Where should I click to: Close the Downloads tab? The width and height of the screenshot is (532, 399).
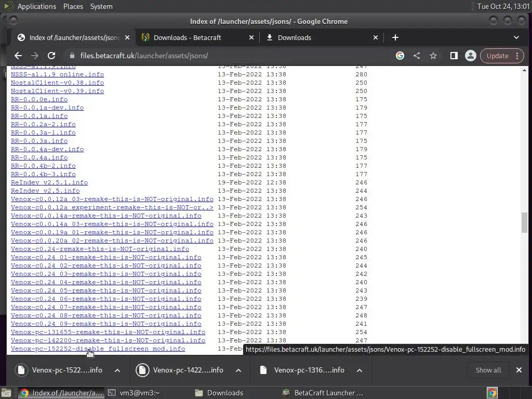tap(376, 37)
